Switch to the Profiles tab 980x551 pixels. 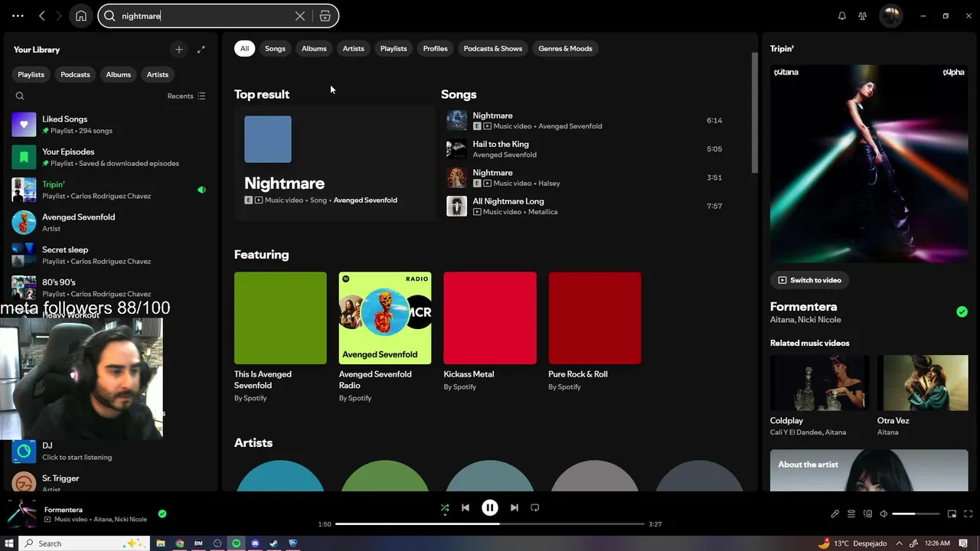435,48
